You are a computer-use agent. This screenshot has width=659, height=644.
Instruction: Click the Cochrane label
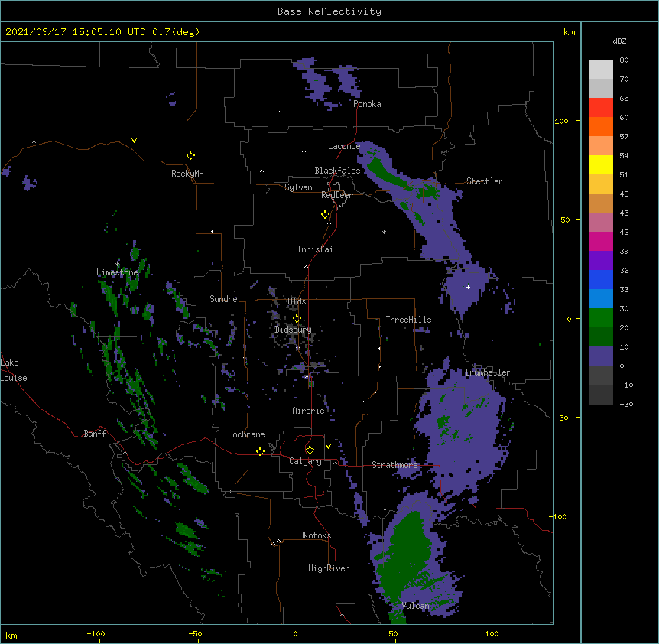[x=246, y=434]
